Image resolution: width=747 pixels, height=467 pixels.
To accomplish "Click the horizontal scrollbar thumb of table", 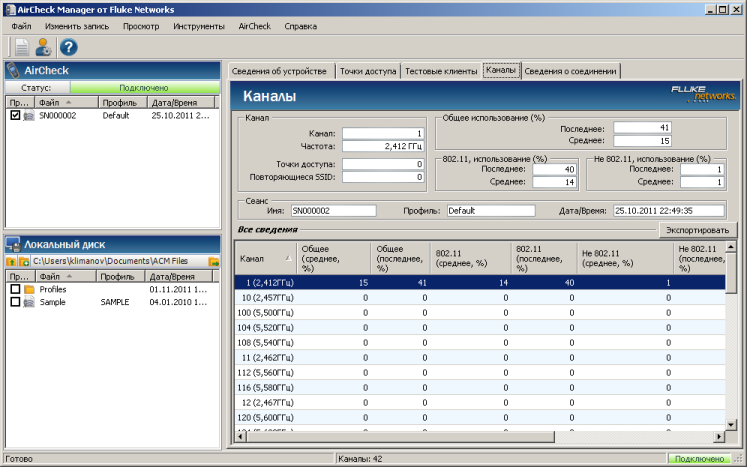I will 401,436.
